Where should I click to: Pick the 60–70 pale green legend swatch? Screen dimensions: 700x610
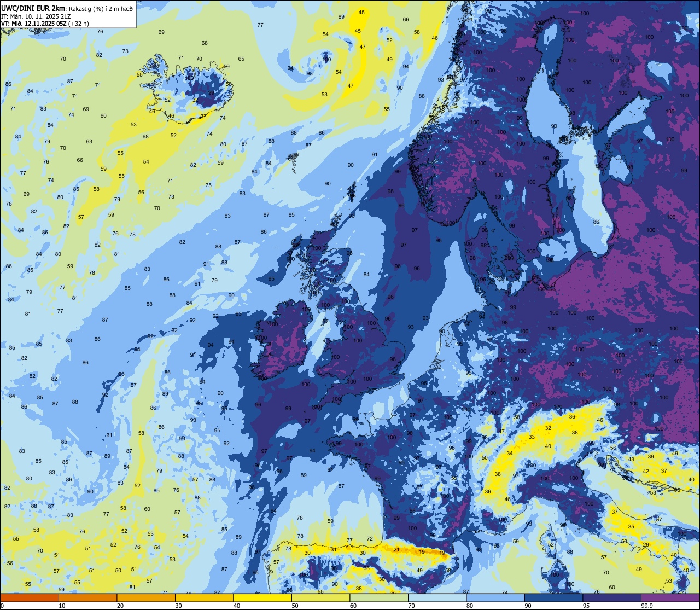click(379, 598)
